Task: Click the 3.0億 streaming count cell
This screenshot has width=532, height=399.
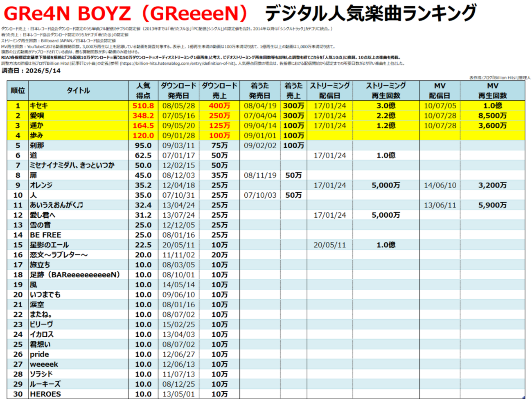Action: click(386, 106)
